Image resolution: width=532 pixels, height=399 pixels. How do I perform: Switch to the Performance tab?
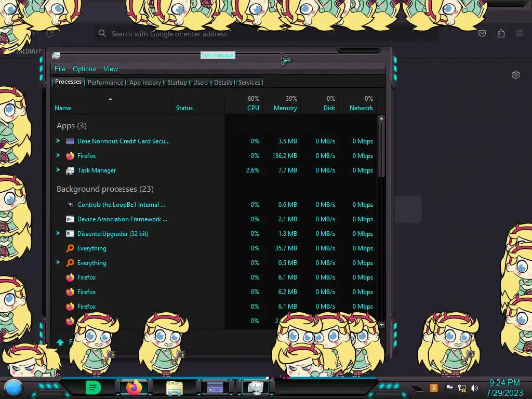(x=105, y=83)
